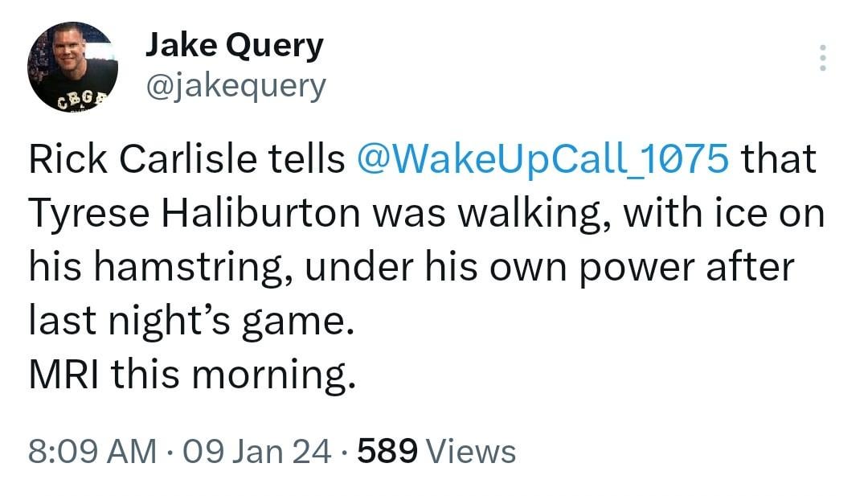The image size is (868, 496).
Task: Click the "MRI this morning." line
Action: pos(192,375)
